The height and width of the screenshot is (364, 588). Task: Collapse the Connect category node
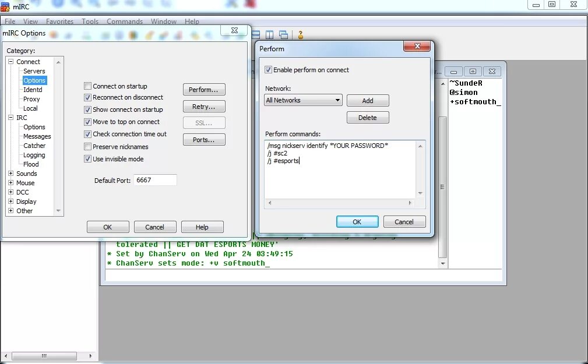pos(11,62)
